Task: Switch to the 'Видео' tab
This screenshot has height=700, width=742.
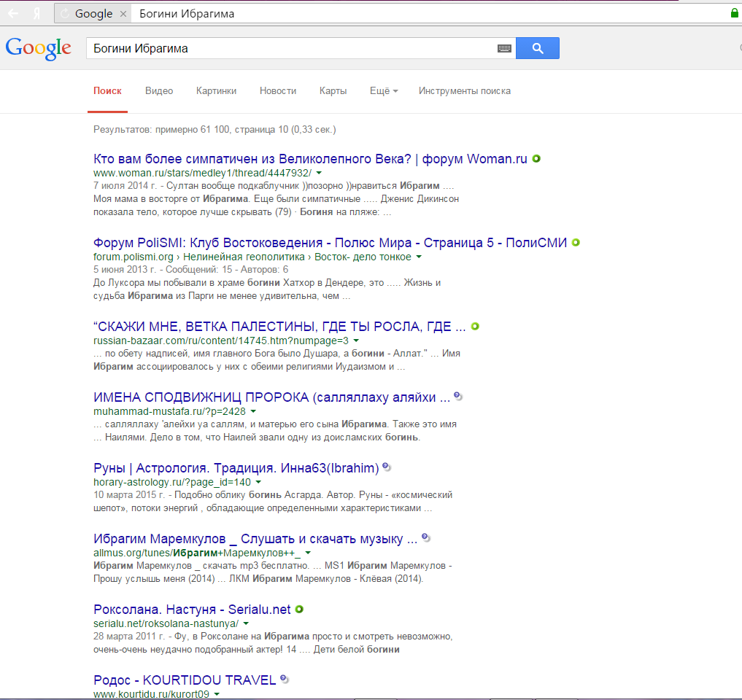Action: [x=159, y=91]
